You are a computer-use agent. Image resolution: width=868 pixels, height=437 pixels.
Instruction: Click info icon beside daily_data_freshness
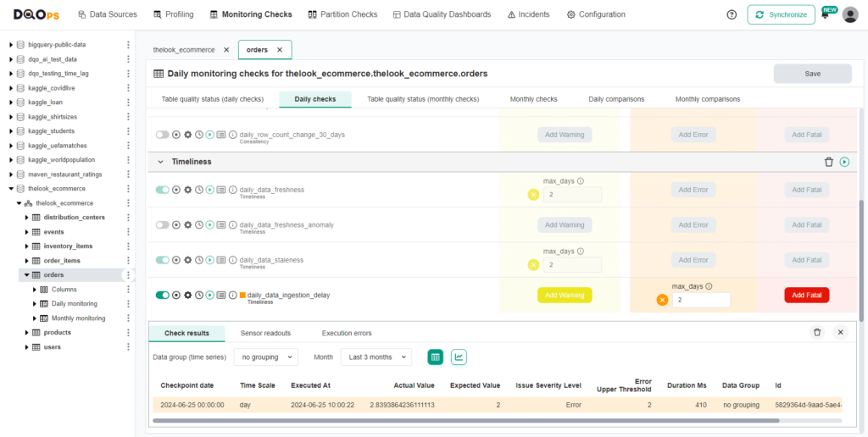[x=232, y=190]
